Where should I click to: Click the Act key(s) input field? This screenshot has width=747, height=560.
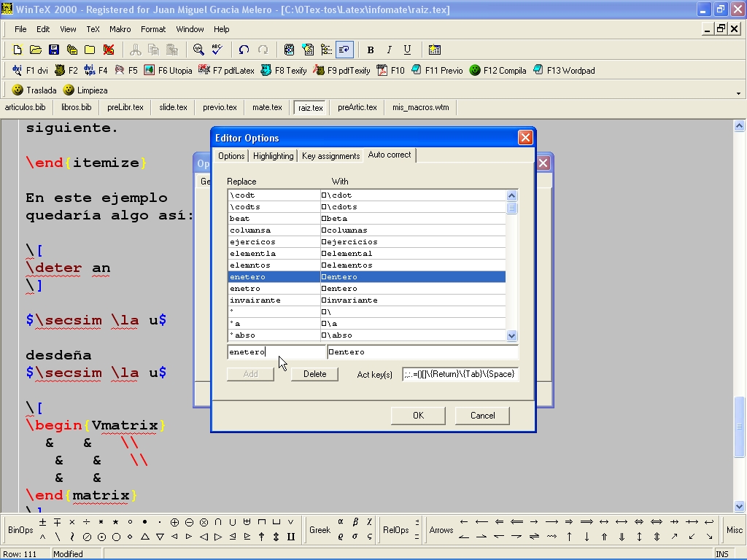tap(460, 374)
